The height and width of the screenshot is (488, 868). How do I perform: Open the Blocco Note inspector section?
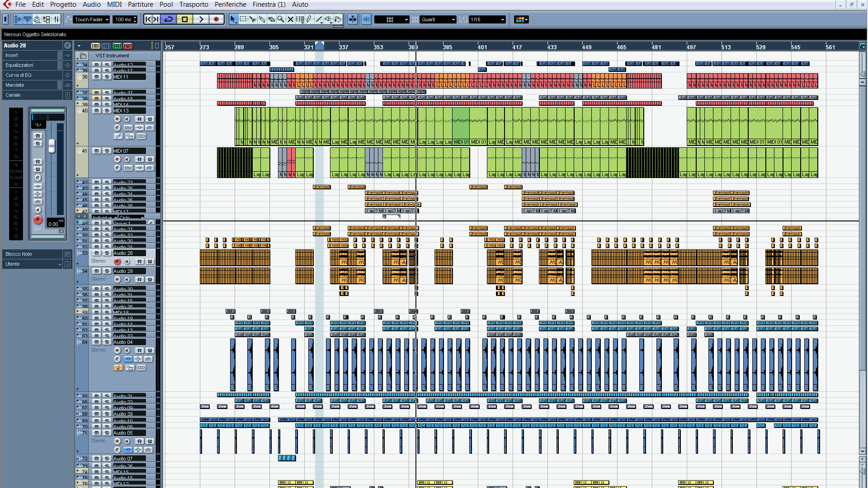pyautogui.click(x=32, y=254)
